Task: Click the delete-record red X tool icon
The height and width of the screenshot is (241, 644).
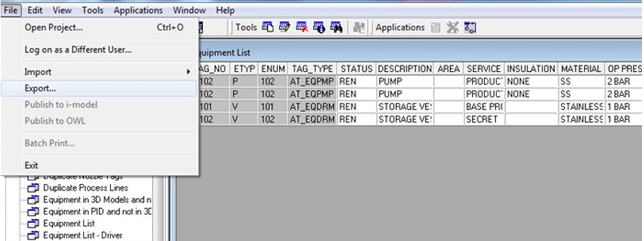Action: (302, 27)
